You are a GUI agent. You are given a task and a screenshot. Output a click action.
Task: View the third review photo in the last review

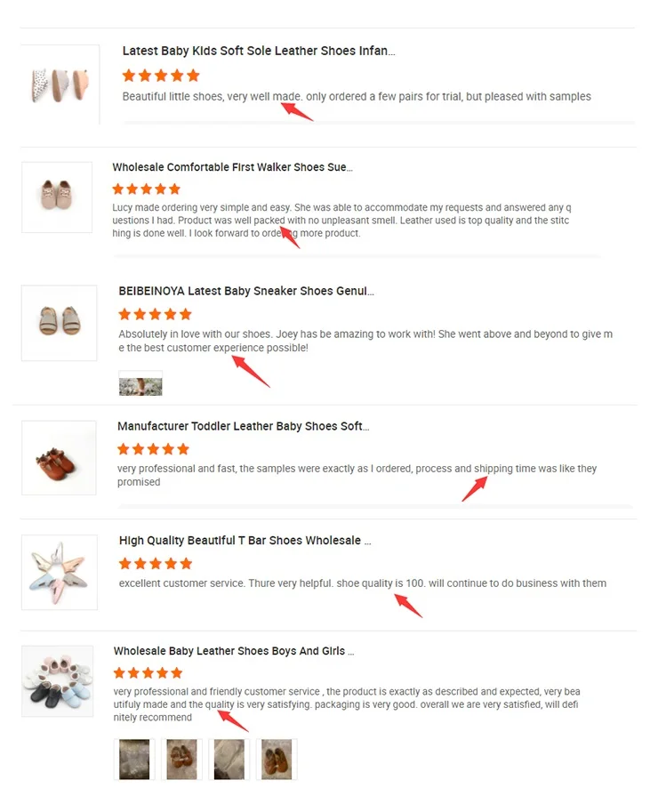pyautogui.click(x=229, y=760)
